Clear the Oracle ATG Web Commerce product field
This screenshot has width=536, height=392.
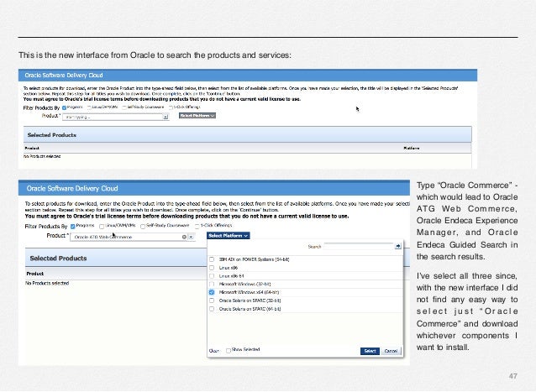184,237
